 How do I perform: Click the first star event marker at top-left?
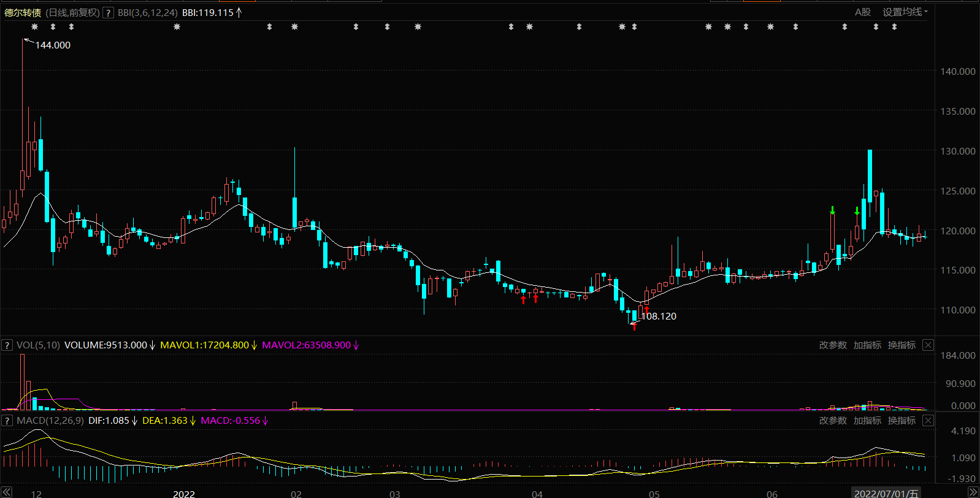(x=34, y=27)
